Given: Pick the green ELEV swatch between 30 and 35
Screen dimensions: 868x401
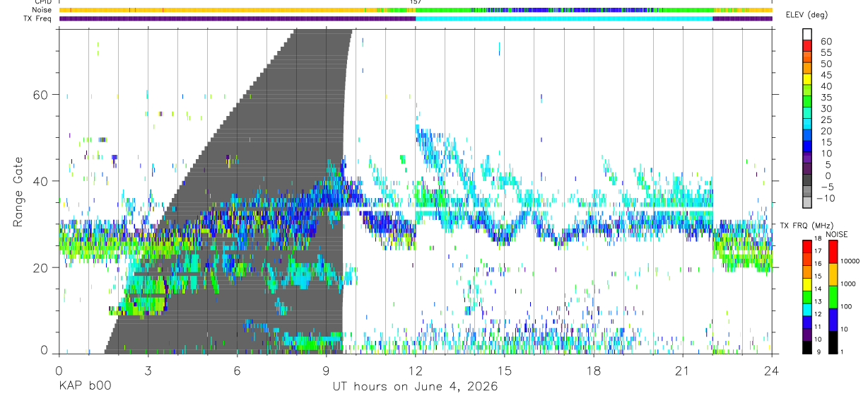Looking at the screenshot, I should tap(808, 102).
